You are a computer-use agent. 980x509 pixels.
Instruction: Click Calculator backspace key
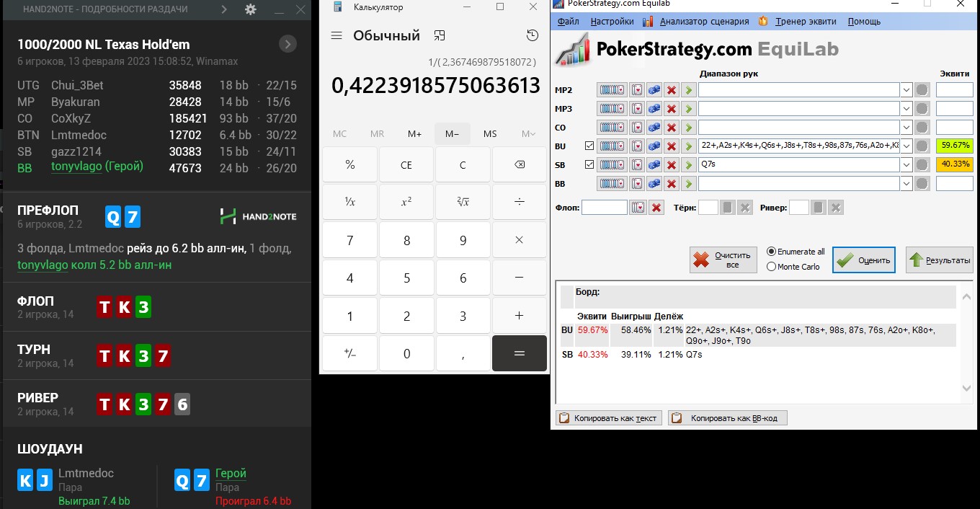(519, 164)
